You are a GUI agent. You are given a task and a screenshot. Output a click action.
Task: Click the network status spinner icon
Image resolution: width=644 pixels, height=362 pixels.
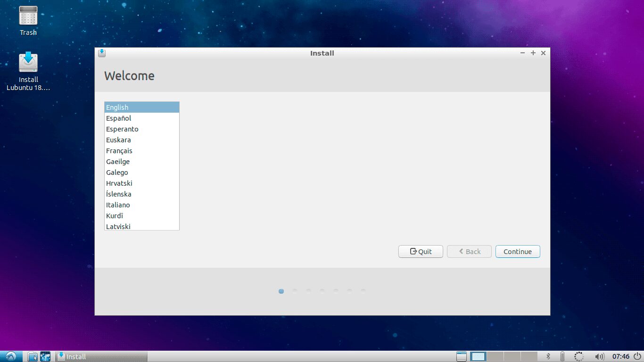click(x=579, y=357)
